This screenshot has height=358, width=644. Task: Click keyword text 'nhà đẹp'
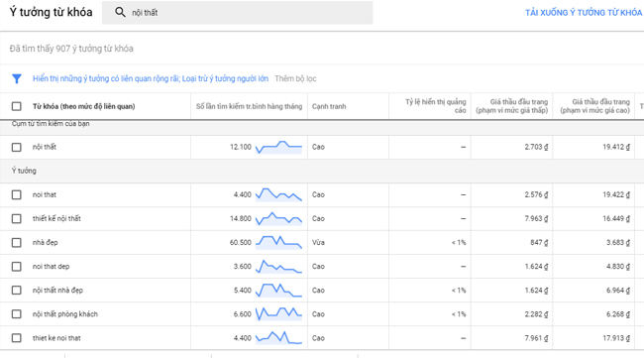coord(46,243)
